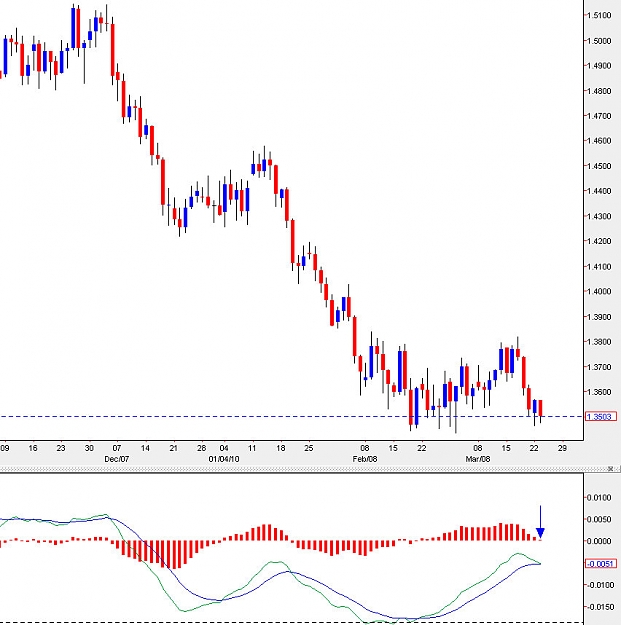Click the -0.0051 MACD value tag

(x=601, y=564)
